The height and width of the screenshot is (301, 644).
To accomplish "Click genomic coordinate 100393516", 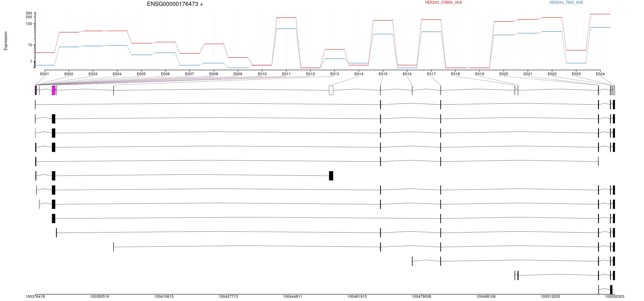I will tap(100, 297).
